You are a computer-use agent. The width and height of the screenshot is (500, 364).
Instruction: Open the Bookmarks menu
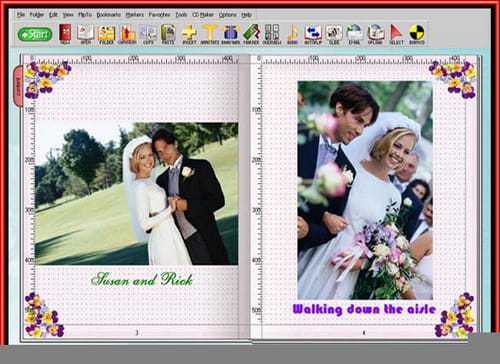pos(109,15)
